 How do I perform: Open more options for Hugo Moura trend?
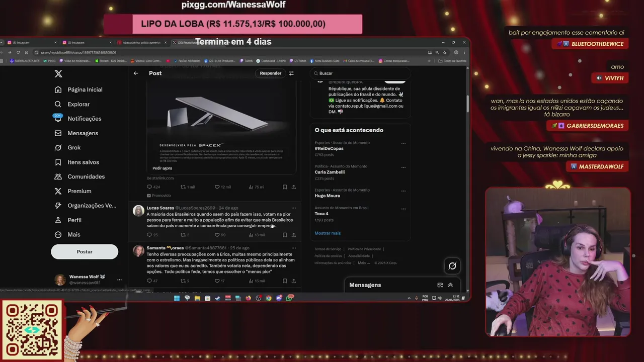(403, 191)
